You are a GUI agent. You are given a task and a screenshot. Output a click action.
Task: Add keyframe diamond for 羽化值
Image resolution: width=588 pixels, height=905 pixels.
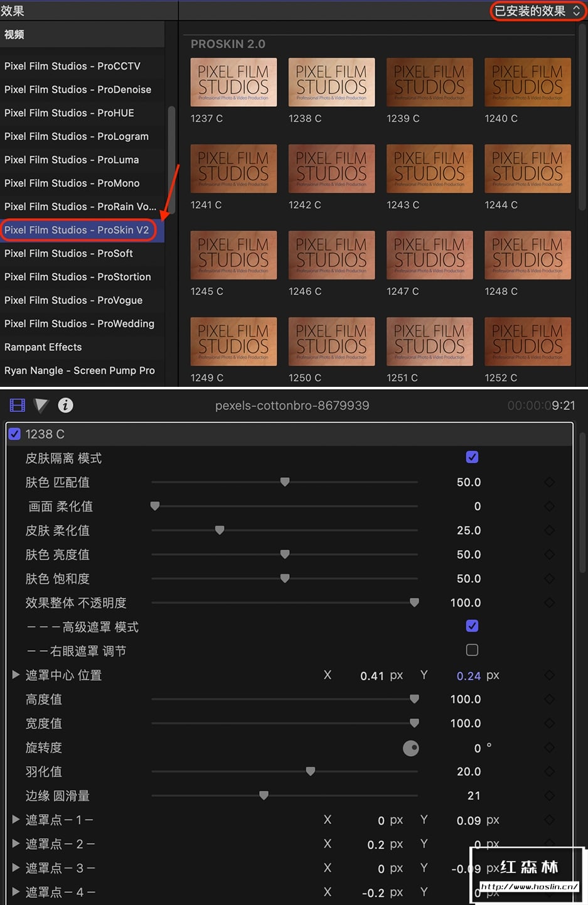coord(550,772)
